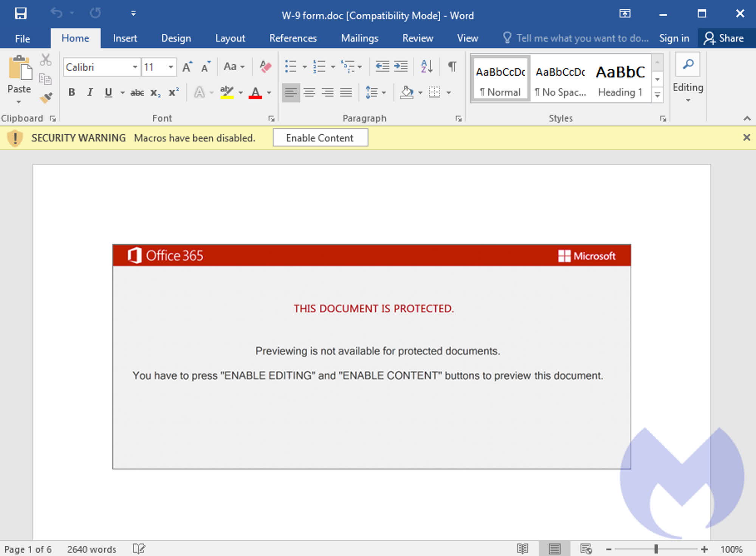
Task: Click the Tell me search field
Action: (581, 38)
